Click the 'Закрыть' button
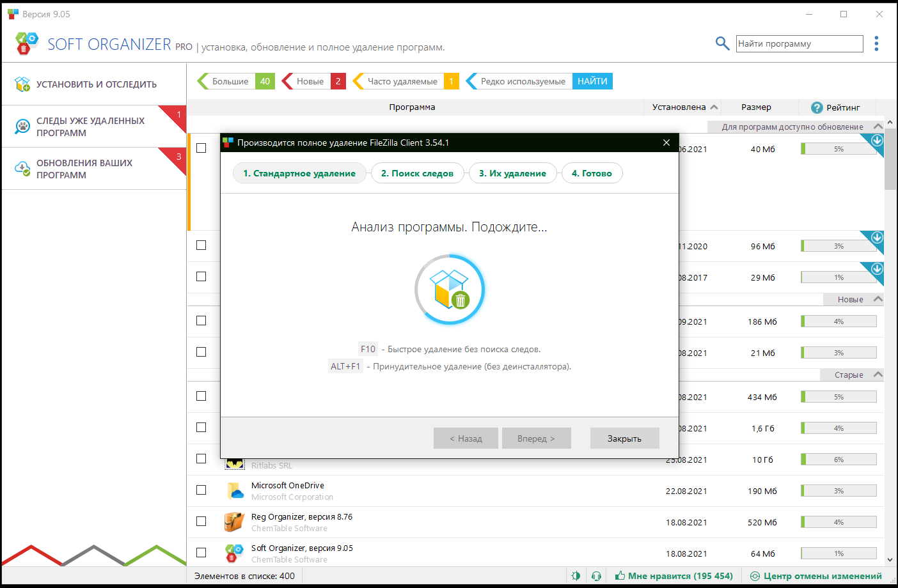Screen dimensions: 898x588 click(x=624, y=438)
